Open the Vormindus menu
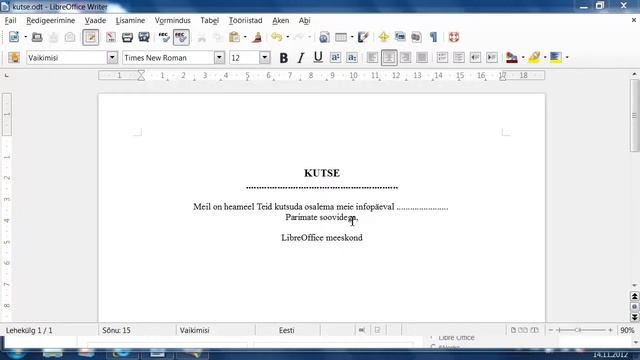 click(x=173, y=20)
